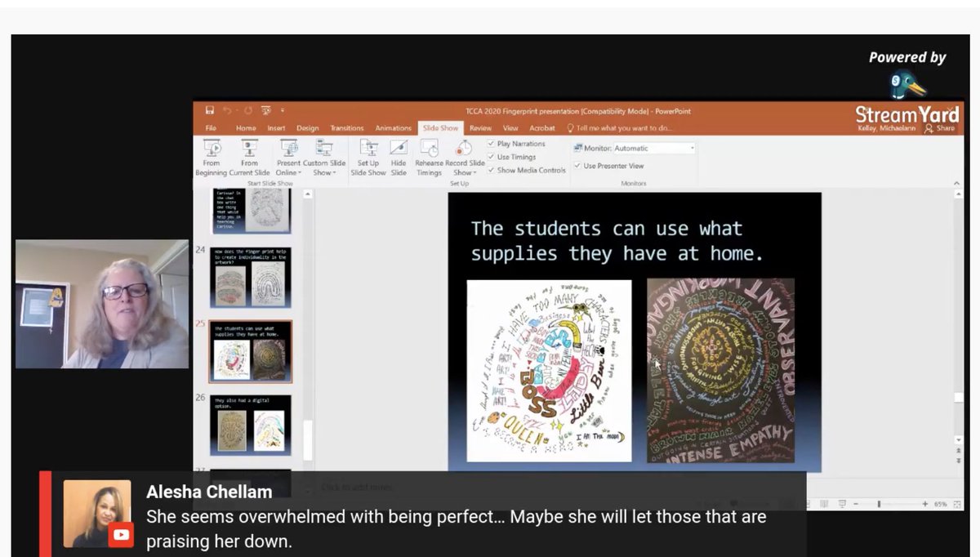
Task: Select slide 26 thumbnail
Action: tap(251, 425)
